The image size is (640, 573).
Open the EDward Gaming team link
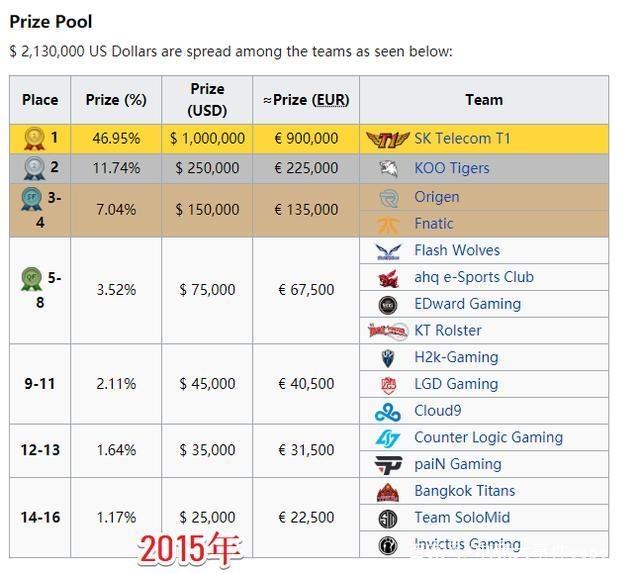467,304
